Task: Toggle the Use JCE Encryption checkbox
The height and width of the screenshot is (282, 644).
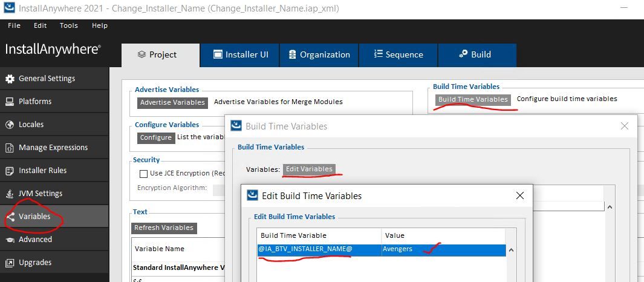Action: click(x=143, y=174)
